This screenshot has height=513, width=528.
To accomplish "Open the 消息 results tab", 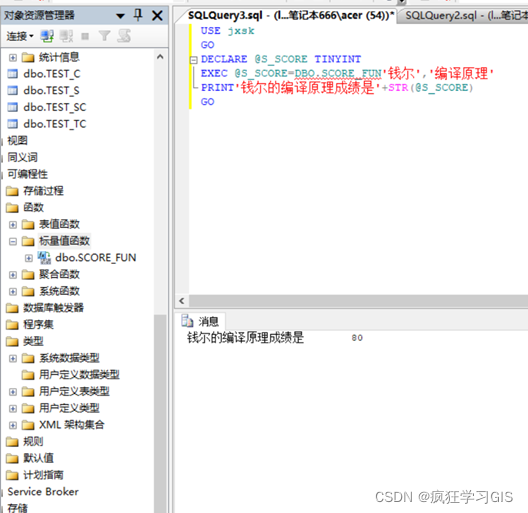I will (202, 321).
